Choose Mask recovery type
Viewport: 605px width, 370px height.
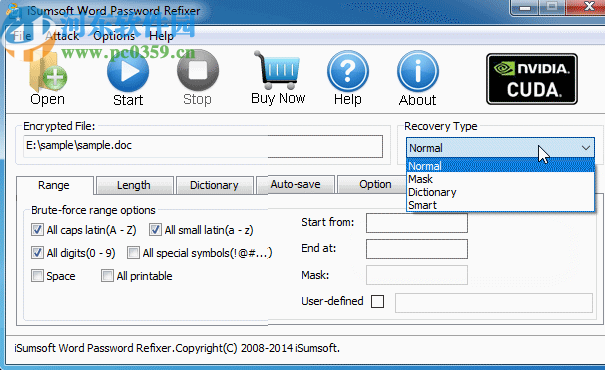500,179
